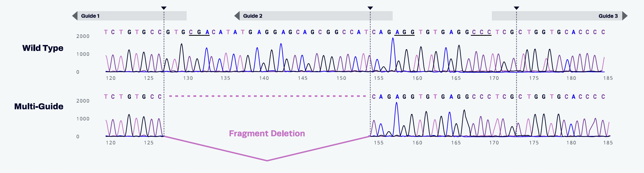Image resolution: width=644 pixels, height=173 pixels.
Task: Click the Guide 1 label
Action: 90,16
